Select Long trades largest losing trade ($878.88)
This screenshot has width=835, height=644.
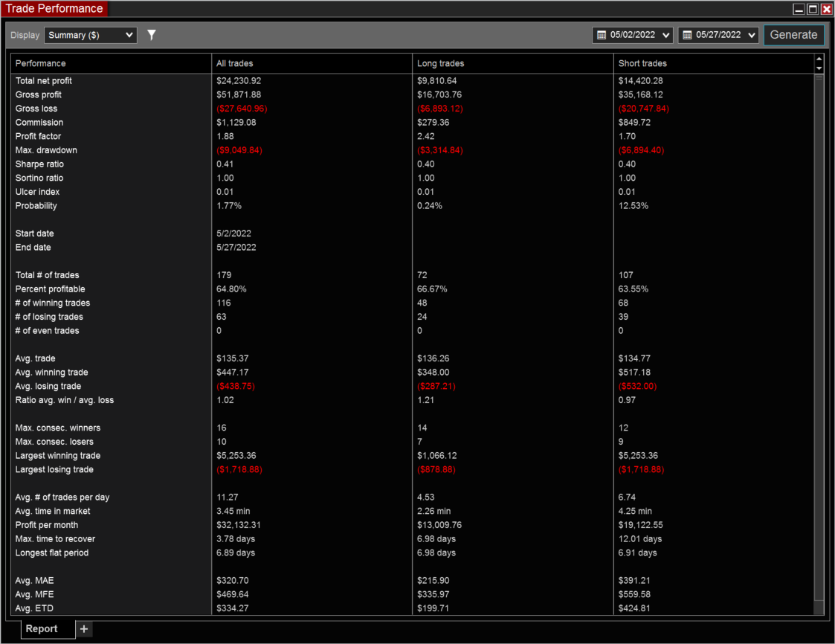point(436,469)
